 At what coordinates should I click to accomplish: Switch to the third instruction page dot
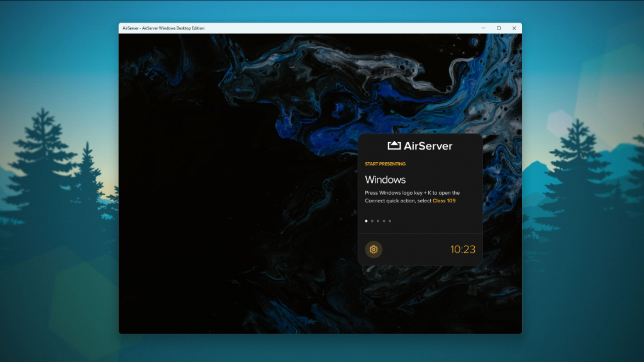click(x=378, y=221)
